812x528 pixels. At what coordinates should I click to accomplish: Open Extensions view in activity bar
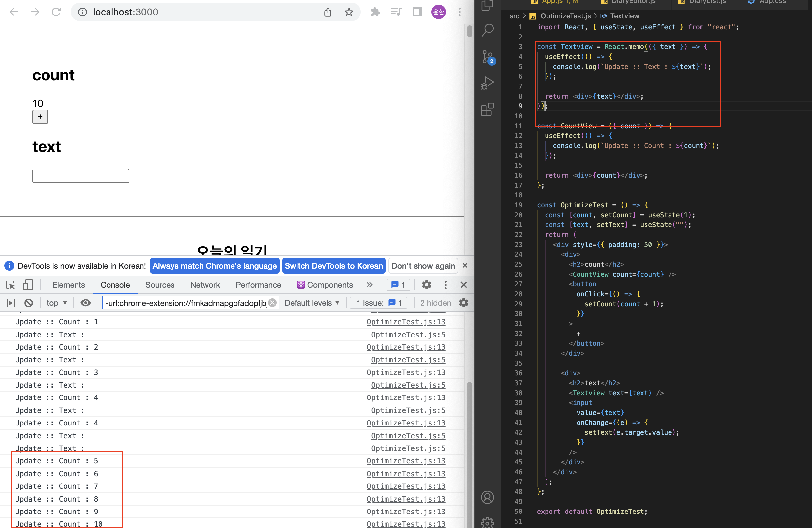click(x=487, y=109)
